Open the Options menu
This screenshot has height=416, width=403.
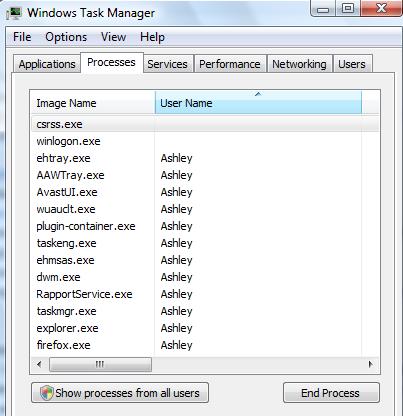(66, 37)
